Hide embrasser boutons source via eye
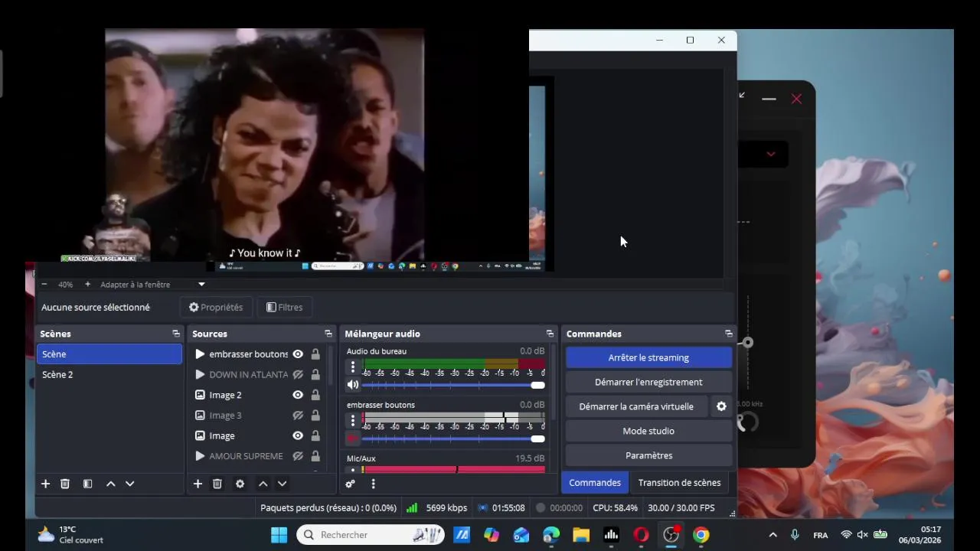The image size is (980, 551). (298, 354)
